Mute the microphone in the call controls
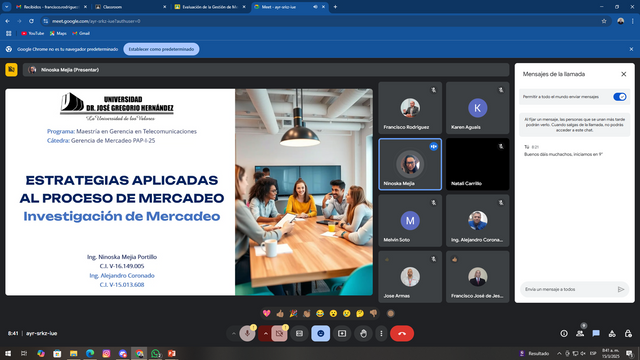The width and height of the screenshot is (640, 360). click(x=247, y=333)
